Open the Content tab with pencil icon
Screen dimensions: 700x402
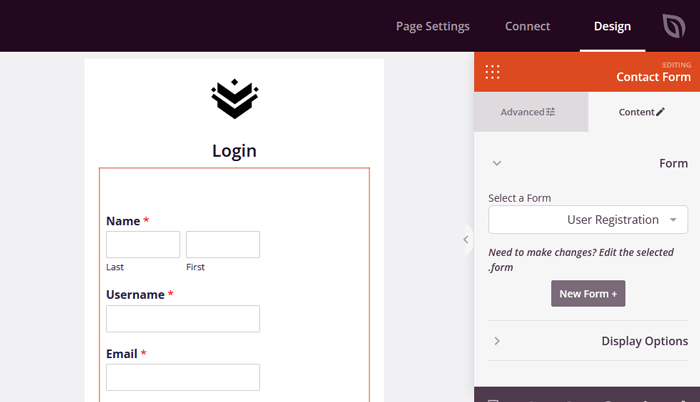pos(642,112)
